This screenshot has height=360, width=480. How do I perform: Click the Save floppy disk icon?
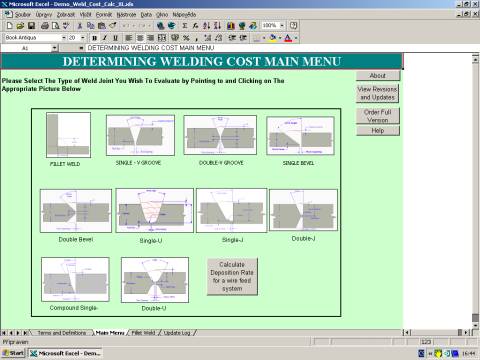click(x=31, y=26)
